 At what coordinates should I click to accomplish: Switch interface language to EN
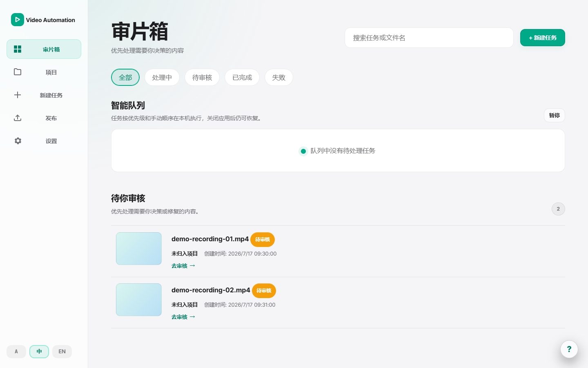pos(62,352)
